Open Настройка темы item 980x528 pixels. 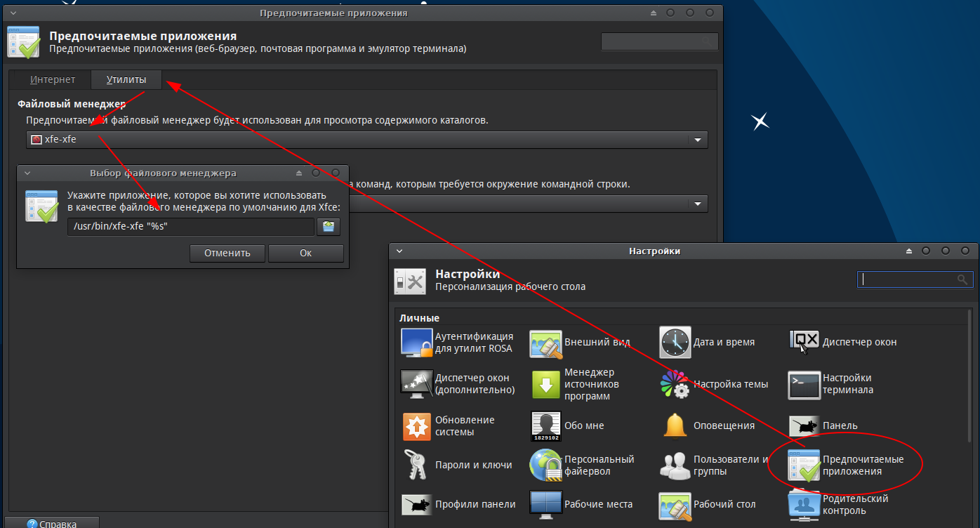click(714, 384)
